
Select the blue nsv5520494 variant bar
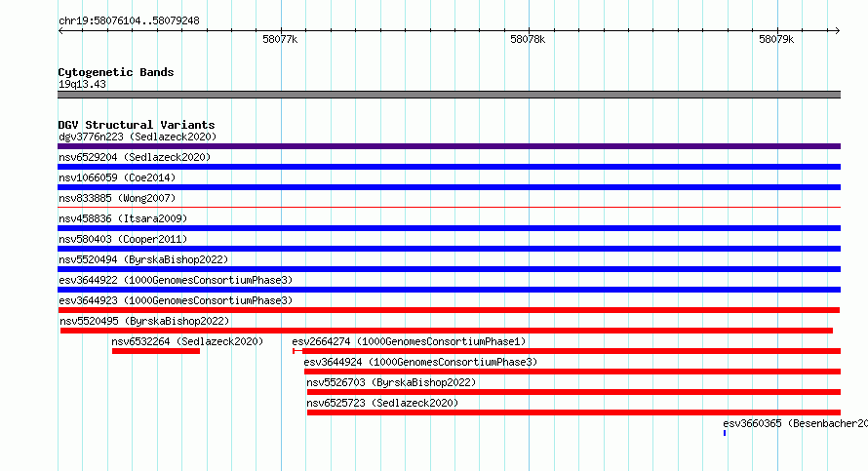pos(449,269)
